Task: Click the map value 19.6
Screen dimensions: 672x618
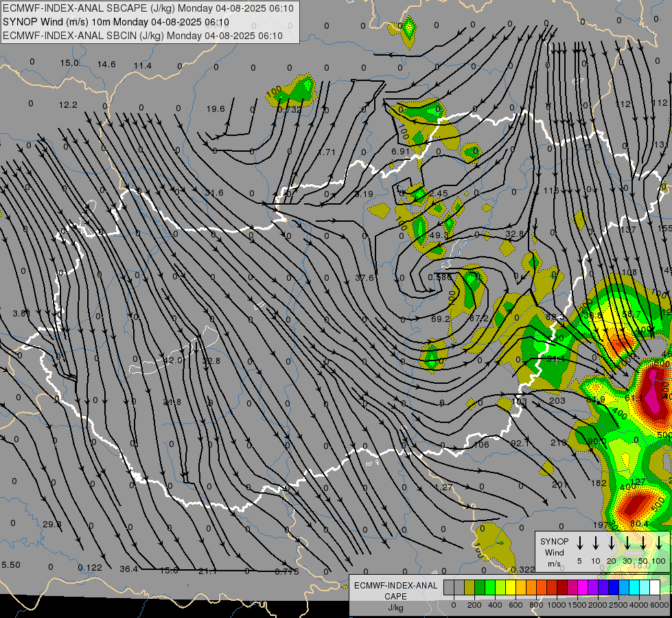Action: (216, 109)
